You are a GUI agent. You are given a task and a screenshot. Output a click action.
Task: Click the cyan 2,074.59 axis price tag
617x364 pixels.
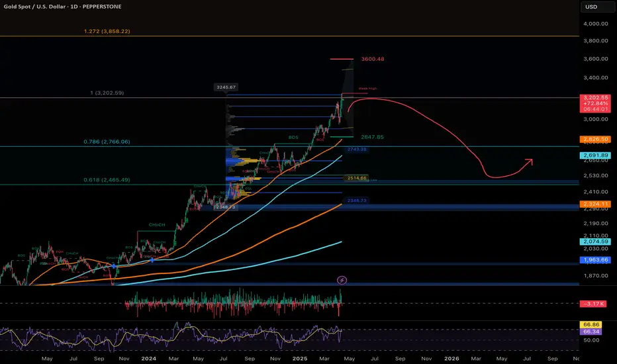595,242
